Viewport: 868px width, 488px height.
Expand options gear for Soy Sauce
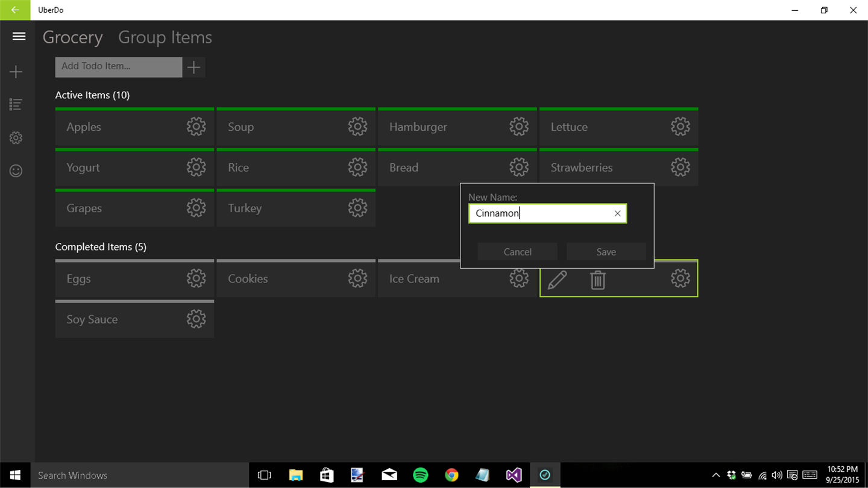196,319
